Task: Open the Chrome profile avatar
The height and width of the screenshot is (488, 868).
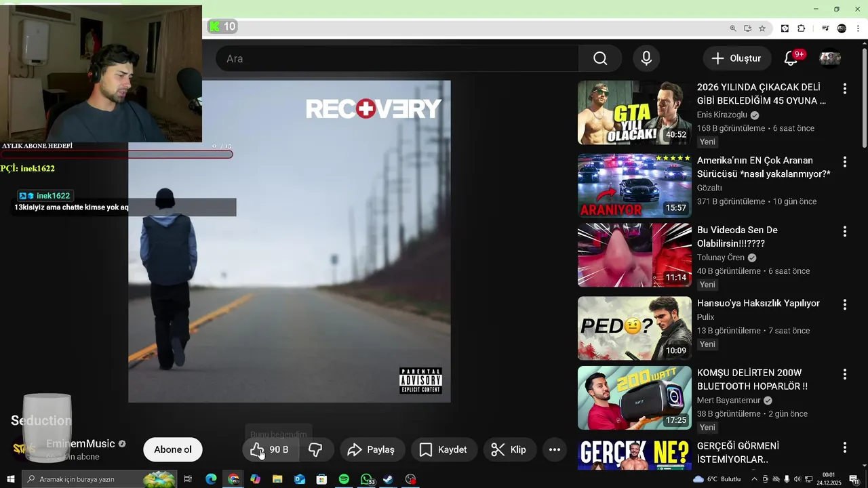Action: pyautogui.click(x=842, y=28)
